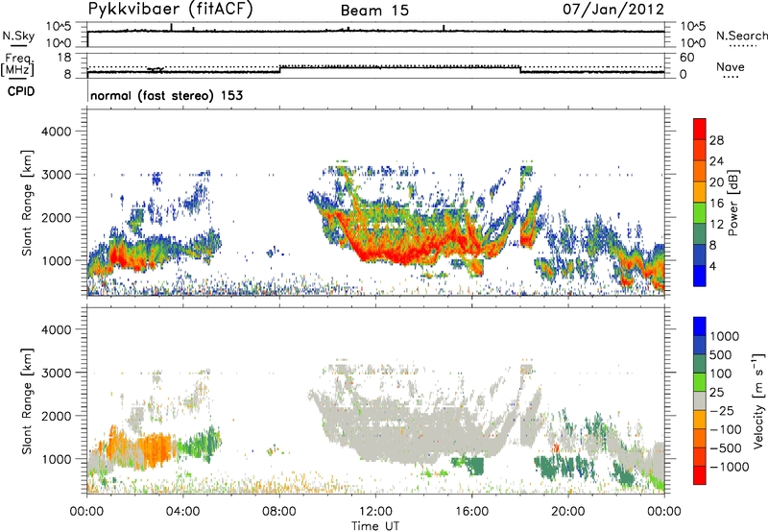Click the N.Search legend label

pos(742,36)
